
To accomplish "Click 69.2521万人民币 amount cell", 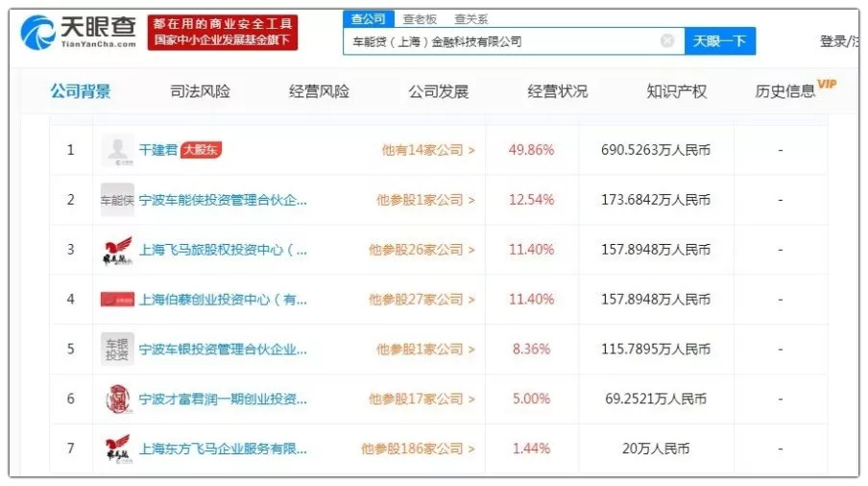I will click(x=656, y=400).
